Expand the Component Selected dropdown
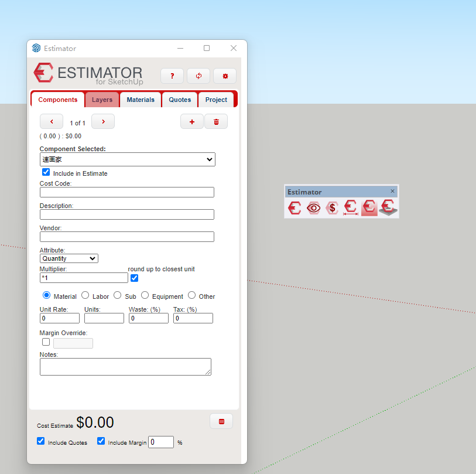The height and width of the screenshot is (474, 476). click(127, 159)
